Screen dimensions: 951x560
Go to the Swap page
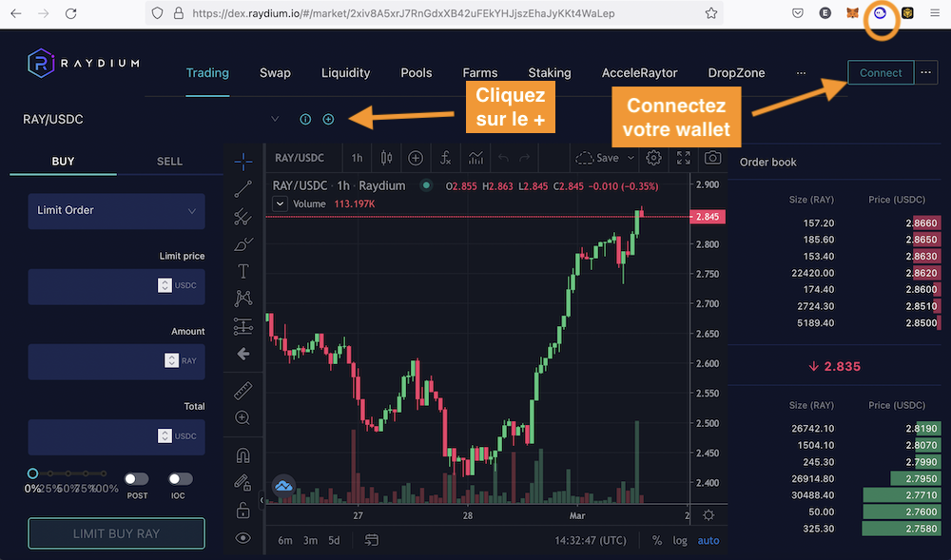pyautogui.click(x=276, y=72)
